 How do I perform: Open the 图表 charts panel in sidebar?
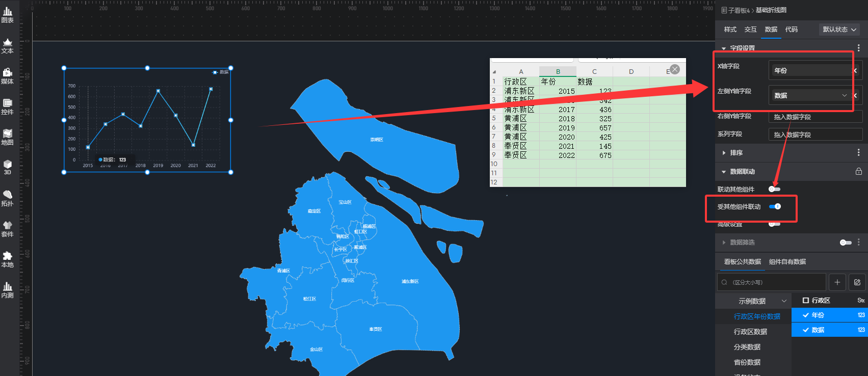click(x=8, y=15)
